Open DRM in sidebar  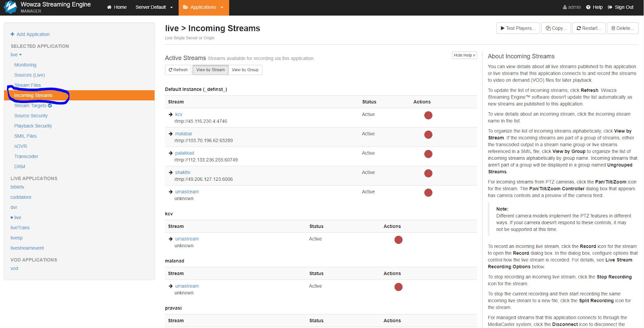20,166
